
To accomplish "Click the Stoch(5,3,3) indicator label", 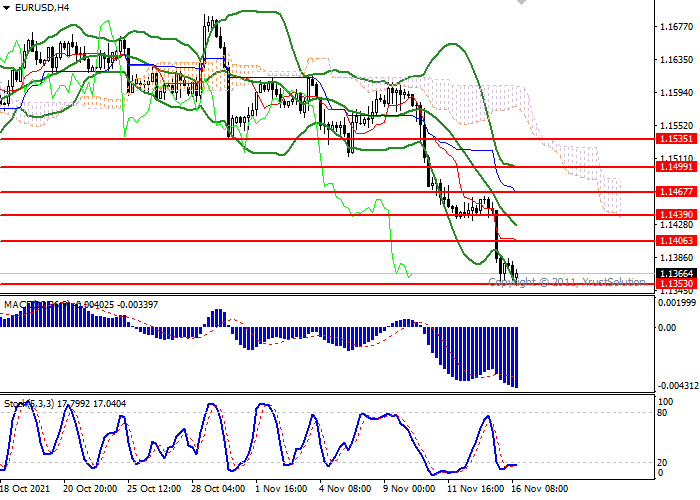I will coord(65,404).
